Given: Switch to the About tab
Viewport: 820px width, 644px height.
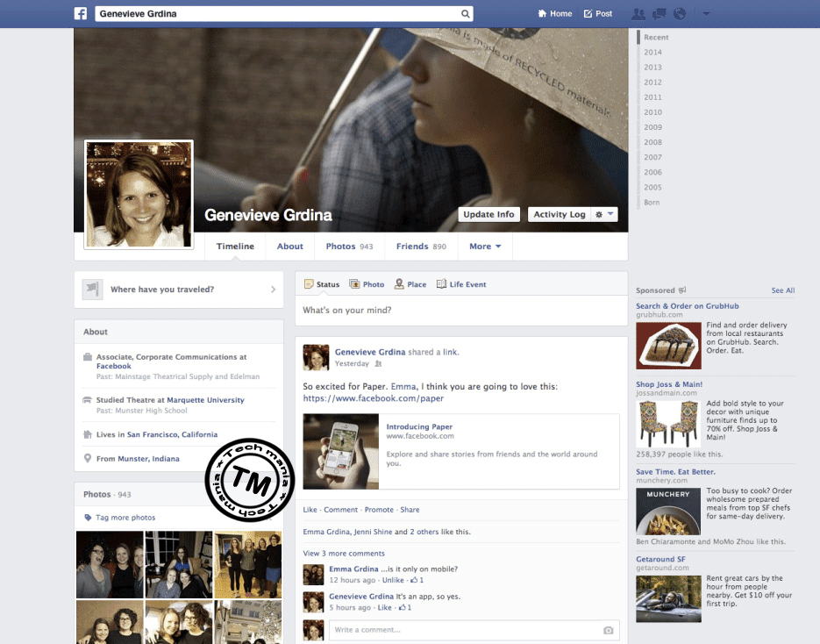Looking at the screenshot, I should point(289,246).
